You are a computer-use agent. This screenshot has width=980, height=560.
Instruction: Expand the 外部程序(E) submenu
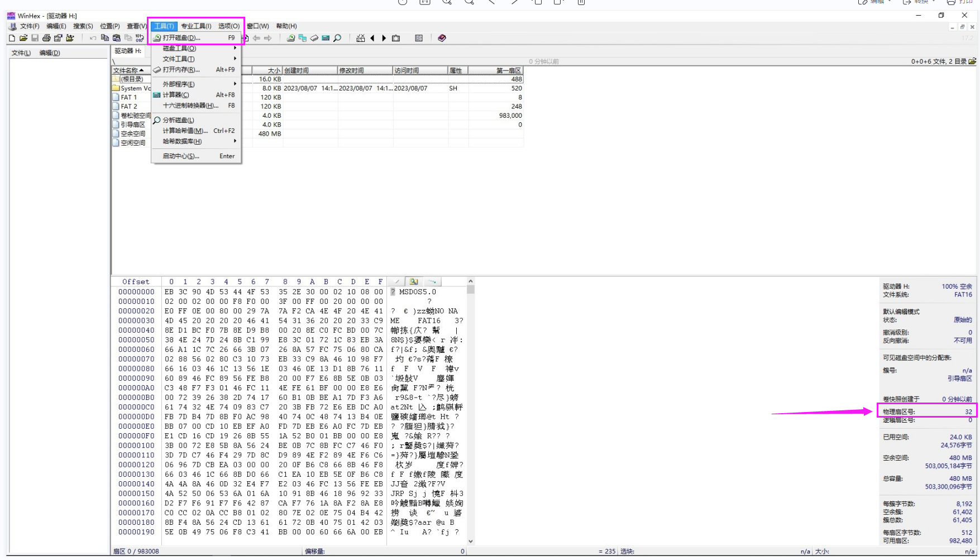point(196,84)
